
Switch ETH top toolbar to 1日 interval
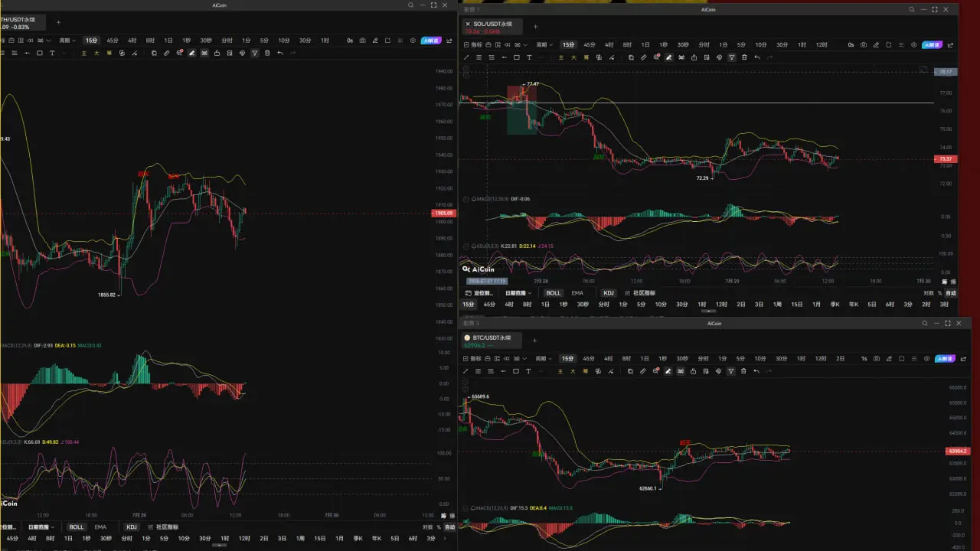[168, 40]
